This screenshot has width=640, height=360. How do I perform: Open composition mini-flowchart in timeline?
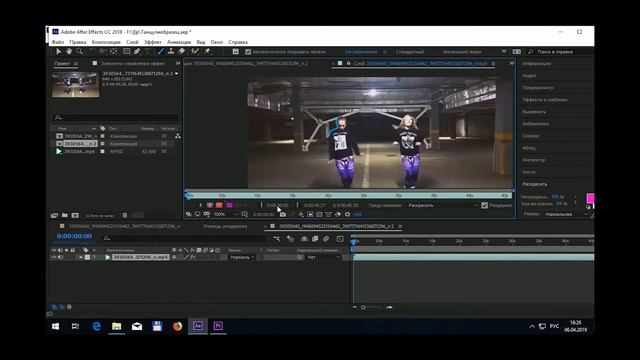pos(276,239)
